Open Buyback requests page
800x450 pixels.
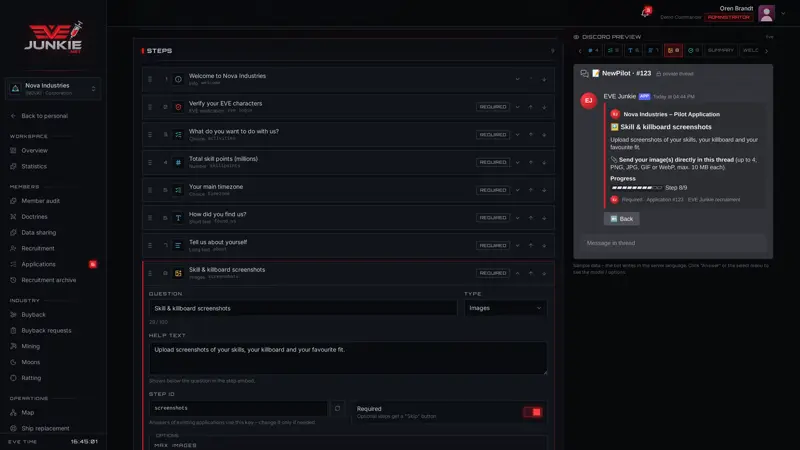46,331
